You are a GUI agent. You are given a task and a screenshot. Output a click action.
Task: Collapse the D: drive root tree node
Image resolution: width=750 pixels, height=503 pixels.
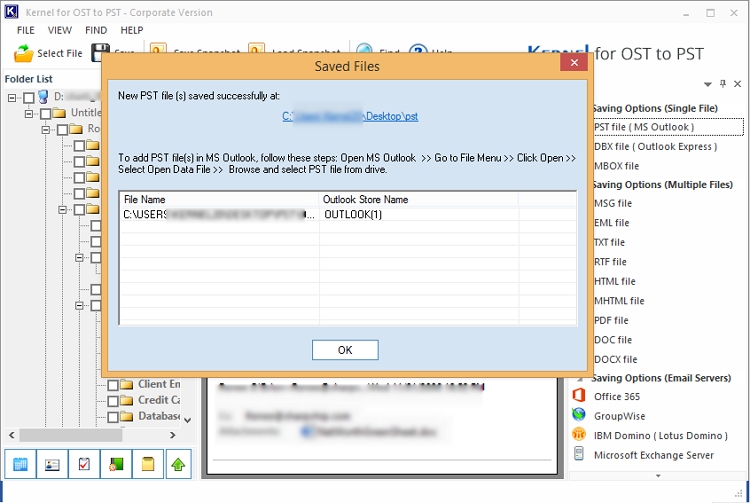point(12,98)
